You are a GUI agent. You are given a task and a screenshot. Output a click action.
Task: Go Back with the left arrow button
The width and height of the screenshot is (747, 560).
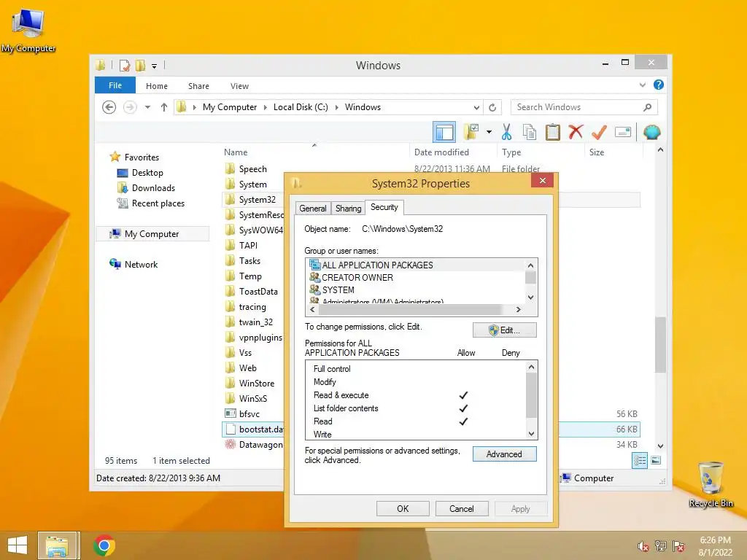[109, 107]
